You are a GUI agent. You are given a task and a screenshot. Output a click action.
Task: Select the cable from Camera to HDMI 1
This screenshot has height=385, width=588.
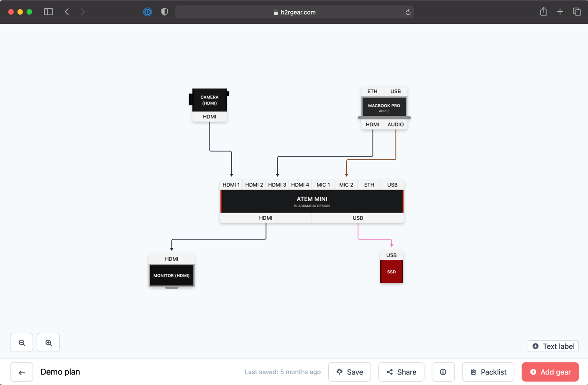coord(220,151)
